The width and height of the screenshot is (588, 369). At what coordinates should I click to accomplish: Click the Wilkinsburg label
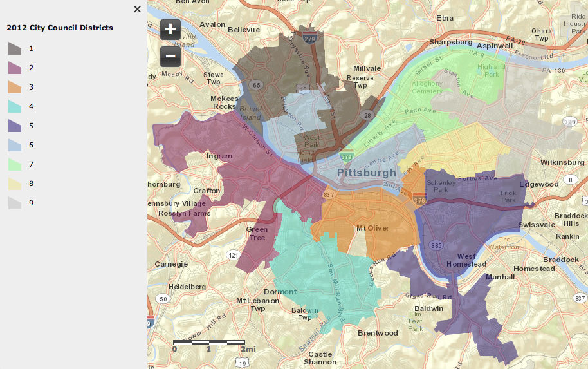(x=562, y=162)
